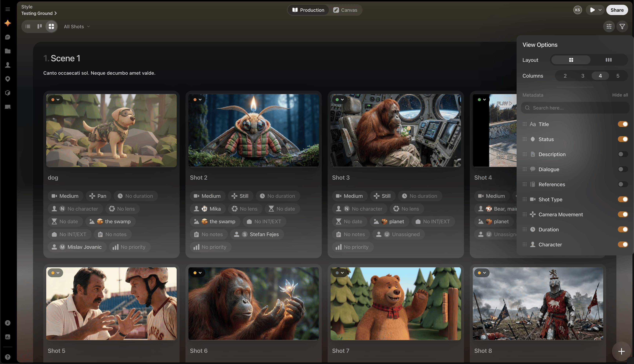This screenshot has height=364, width=634.
Task: Open status dropdown on Shot 4
Action: point(482,99)
